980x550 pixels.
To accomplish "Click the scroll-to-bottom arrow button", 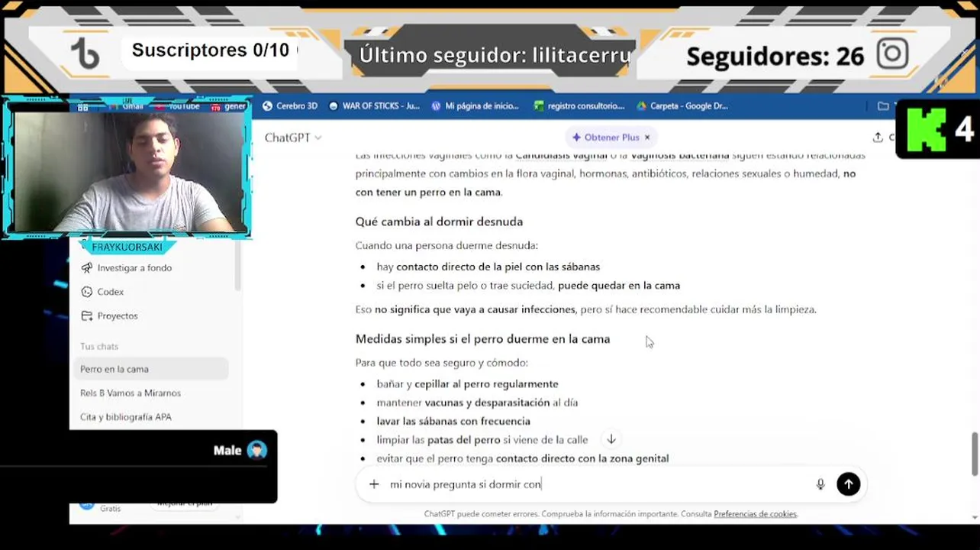I will coord(611,439).
